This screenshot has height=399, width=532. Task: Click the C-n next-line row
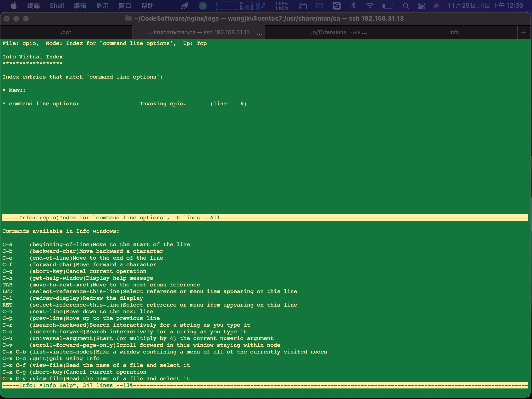click(x=78, y=311)
